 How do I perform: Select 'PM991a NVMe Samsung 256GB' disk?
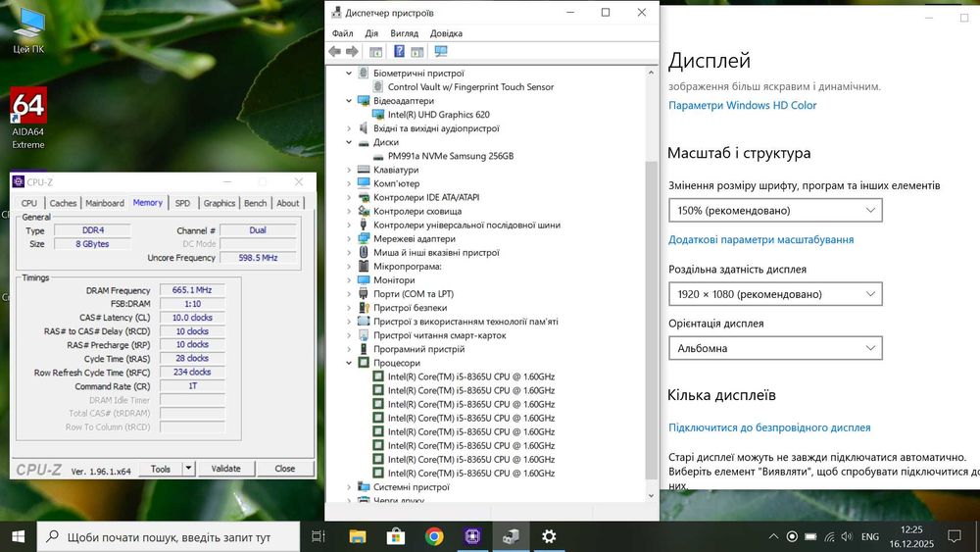(450, 156)
